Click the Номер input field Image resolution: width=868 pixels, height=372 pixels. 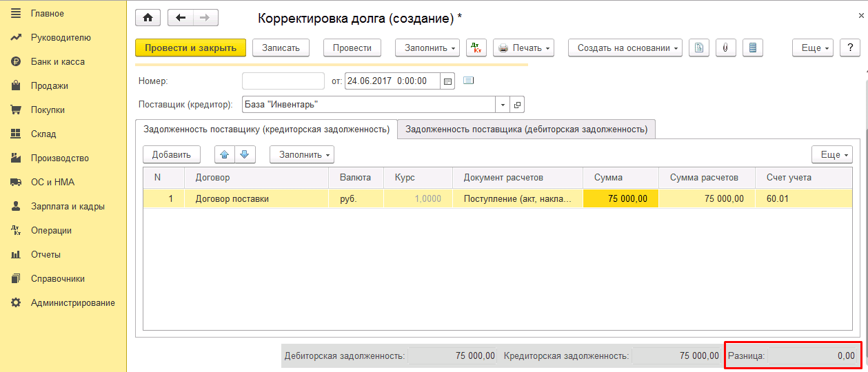point(283,81)
